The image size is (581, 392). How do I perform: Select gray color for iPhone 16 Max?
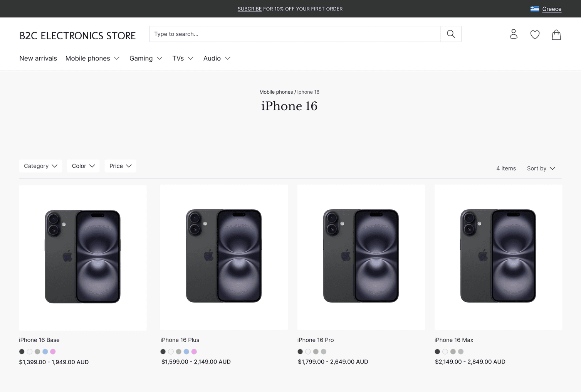click(x=453, y=352)
